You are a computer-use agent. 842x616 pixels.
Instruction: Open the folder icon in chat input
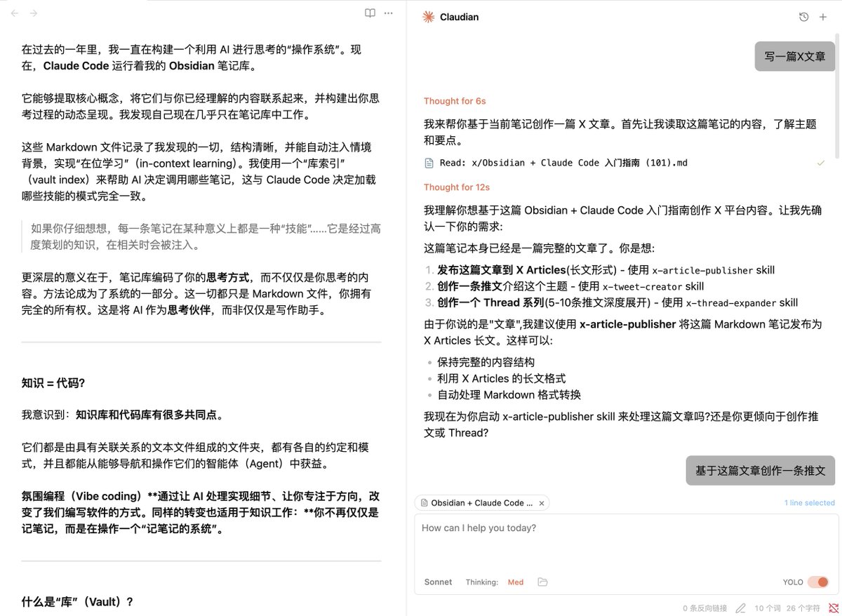542,582
